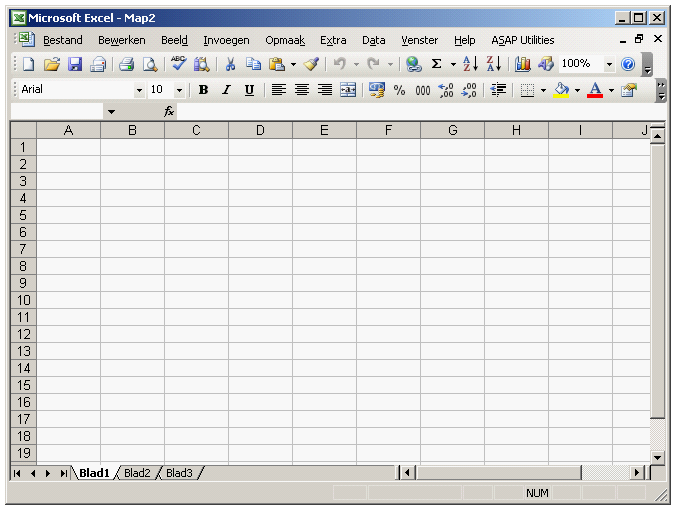The width and height of the screenshot is (683, 519).
Task: Expand the Name Box dropdown arrow
Action: (x=112, y=112)
